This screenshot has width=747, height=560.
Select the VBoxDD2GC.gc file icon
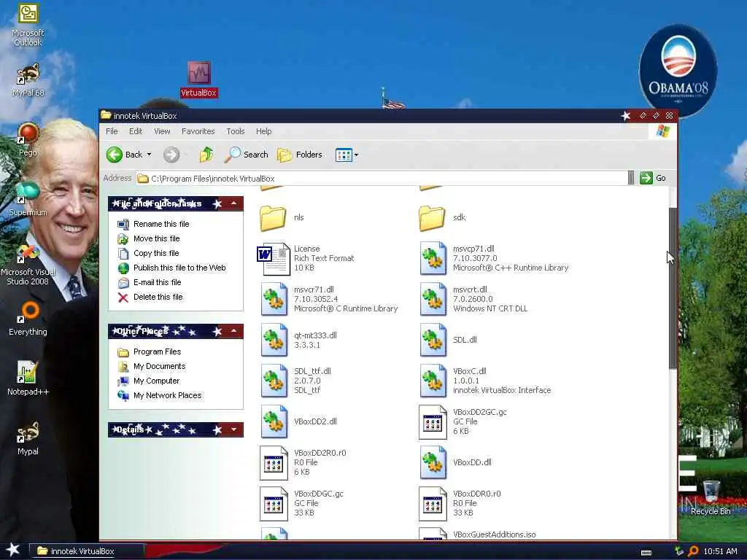coord(433,421)
